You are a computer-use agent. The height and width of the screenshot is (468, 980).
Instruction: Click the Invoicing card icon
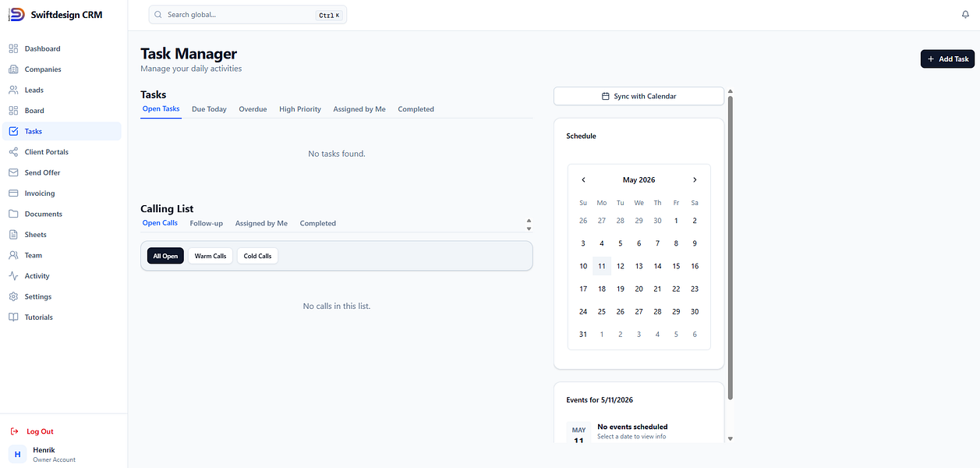(13, 193)
